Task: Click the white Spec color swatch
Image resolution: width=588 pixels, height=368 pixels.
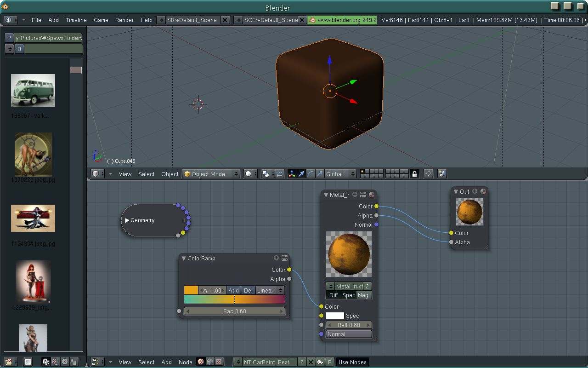Action: (x=335, y=316)
